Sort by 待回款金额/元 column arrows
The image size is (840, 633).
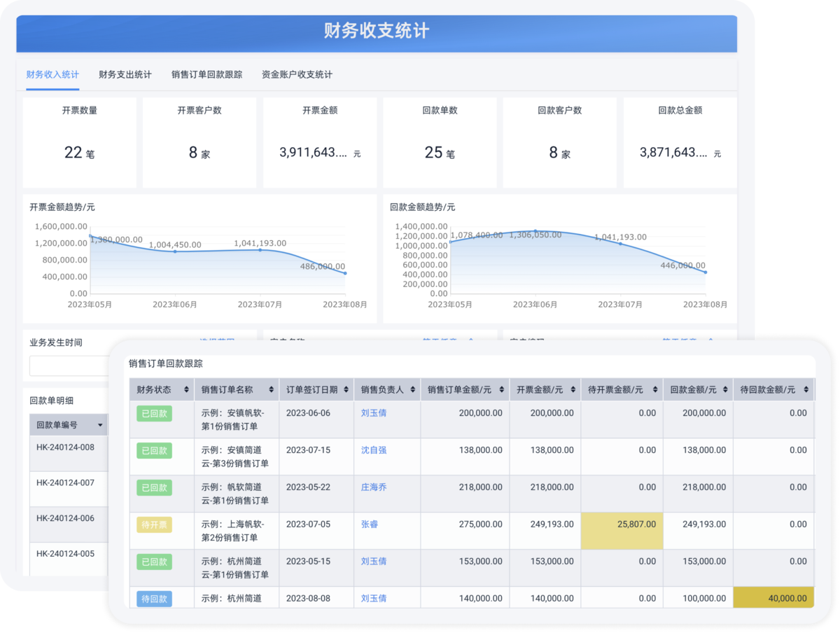[x=807, y=390]
